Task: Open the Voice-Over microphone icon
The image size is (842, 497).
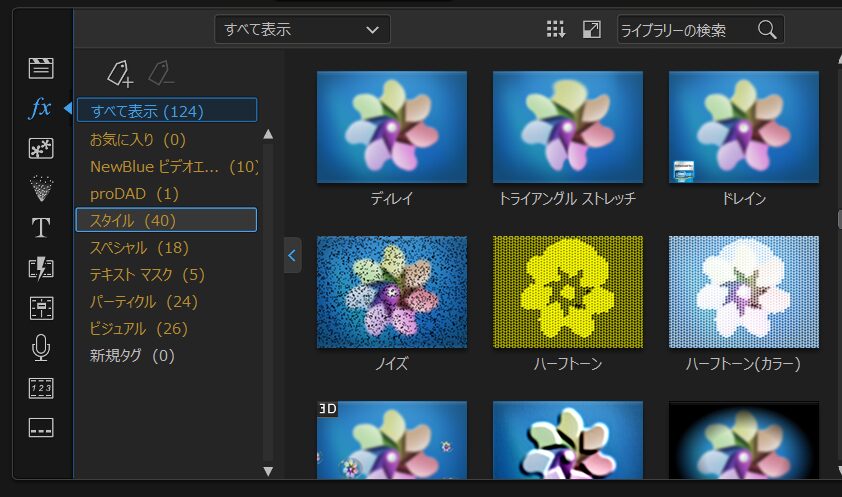Action: pos(41,348)
